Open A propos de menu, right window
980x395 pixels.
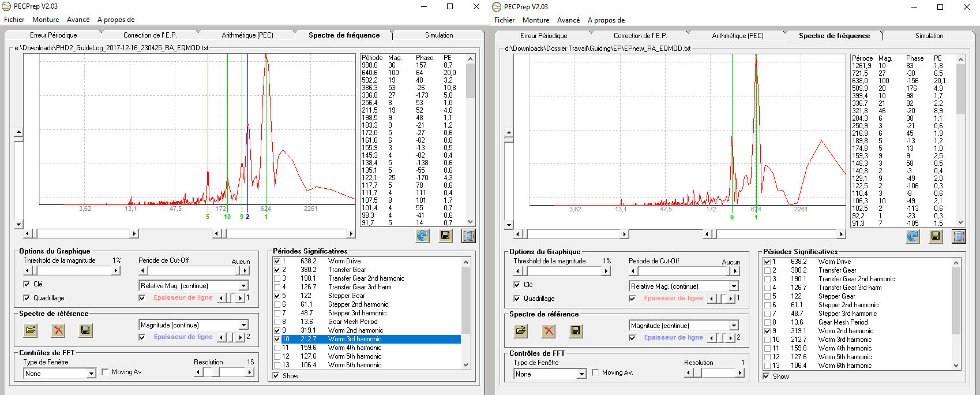(x=606, y=20)
